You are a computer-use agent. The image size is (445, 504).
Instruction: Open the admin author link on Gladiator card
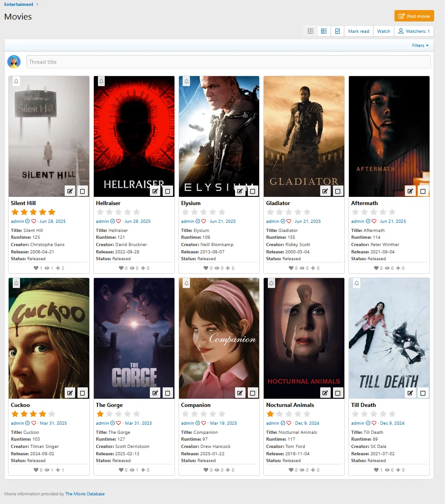[272, 221]
